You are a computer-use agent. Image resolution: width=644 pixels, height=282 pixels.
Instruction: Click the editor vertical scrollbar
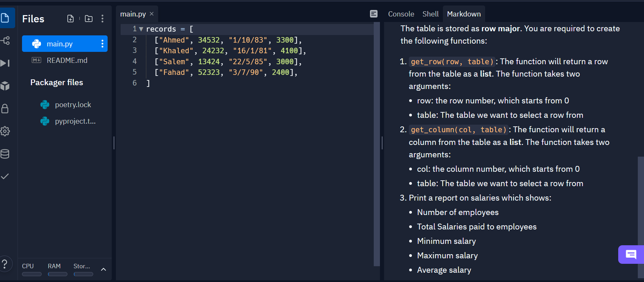[x=376, y=144]
